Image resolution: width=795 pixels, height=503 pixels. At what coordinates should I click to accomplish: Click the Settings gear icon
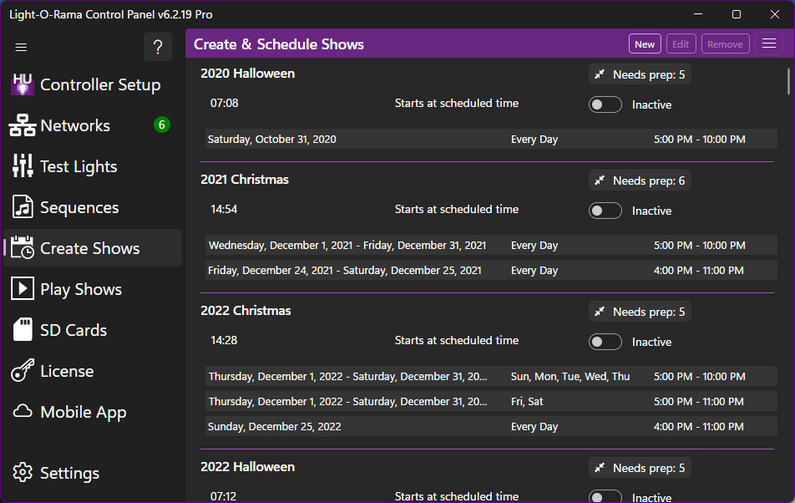(22, 472)
